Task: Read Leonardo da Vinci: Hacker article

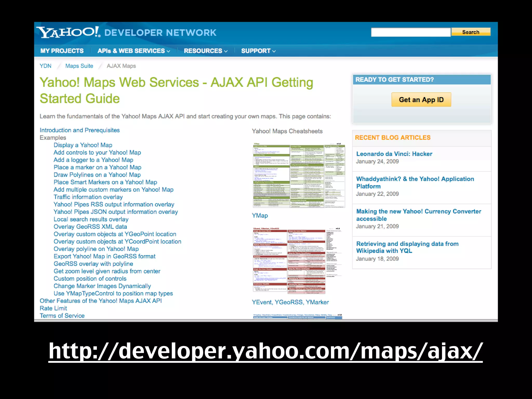Action: (394, 154)
